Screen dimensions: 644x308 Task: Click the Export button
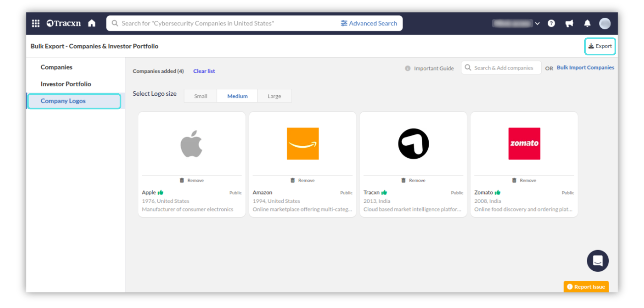pyautogui.click(x=600, y=46)
